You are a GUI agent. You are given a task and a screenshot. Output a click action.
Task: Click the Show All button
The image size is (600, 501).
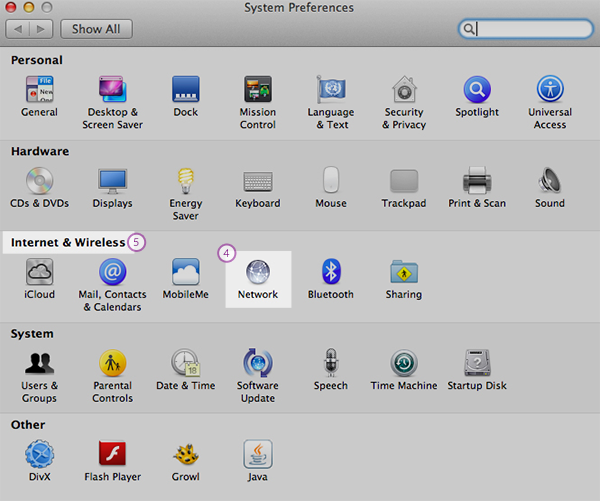pyautogui.click(x=96, y=29)
